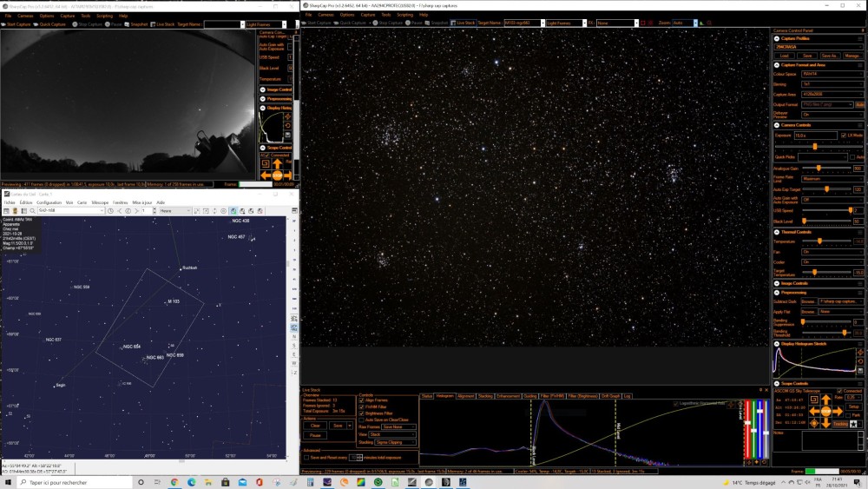Click the Manage button in Capture Profiles
The image size is (868, 489).
click(x=852, y=56)
